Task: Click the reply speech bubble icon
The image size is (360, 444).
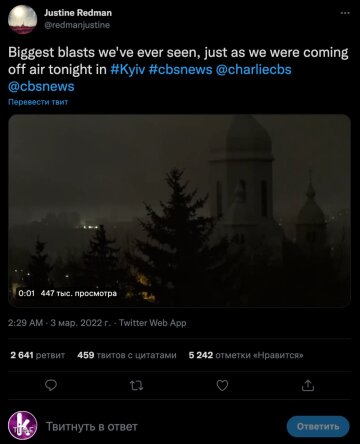Action: tap(51, 386)
